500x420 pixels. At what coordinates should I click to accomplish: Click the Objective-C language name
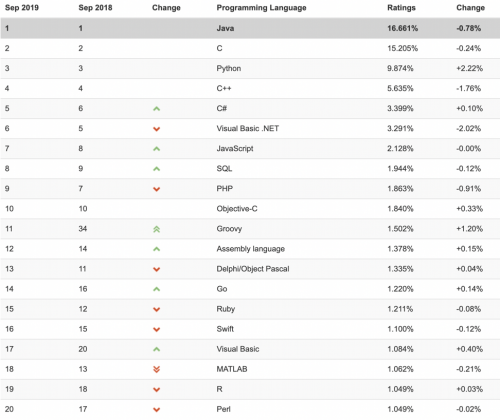tap(237, 209)
